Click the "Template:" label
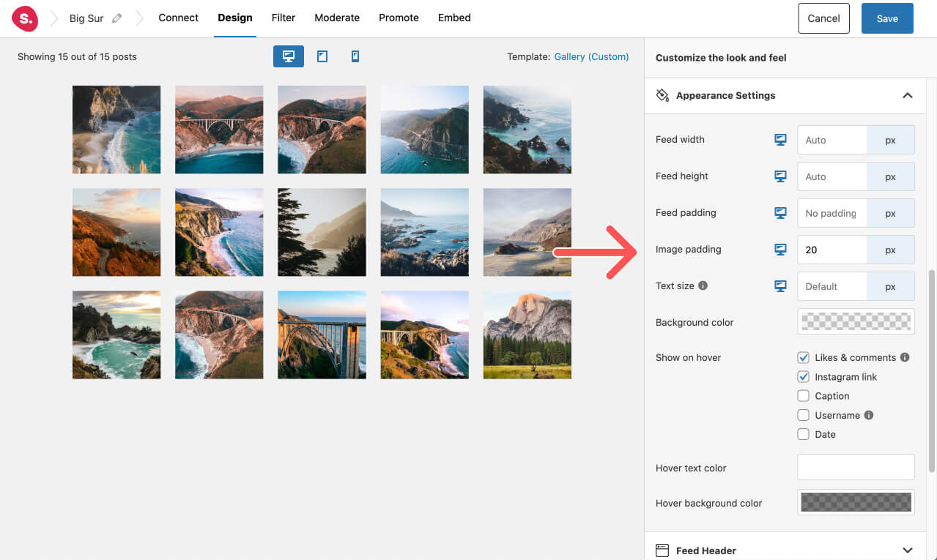This screenshot has width=937, height=560. point(529,56)
